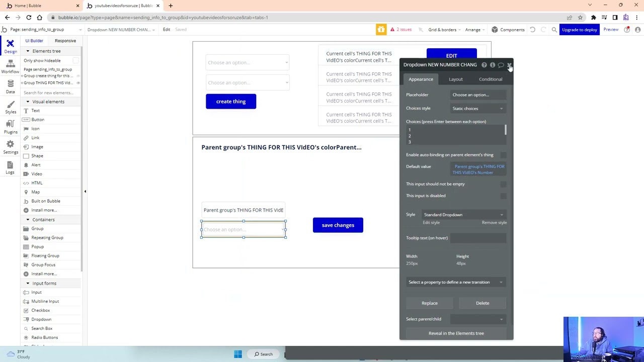
Task: Add a Multiline Input element
Action: 45,301
